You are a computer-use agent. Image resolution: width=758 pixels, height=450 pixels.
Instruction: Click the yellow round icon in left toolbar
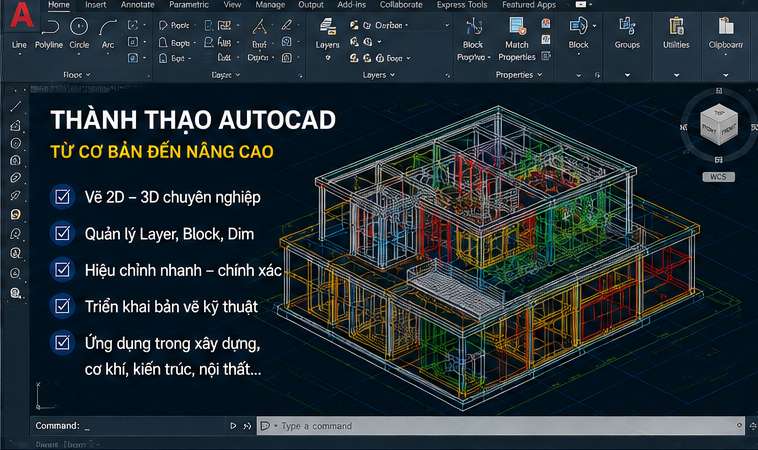point(15,215)
